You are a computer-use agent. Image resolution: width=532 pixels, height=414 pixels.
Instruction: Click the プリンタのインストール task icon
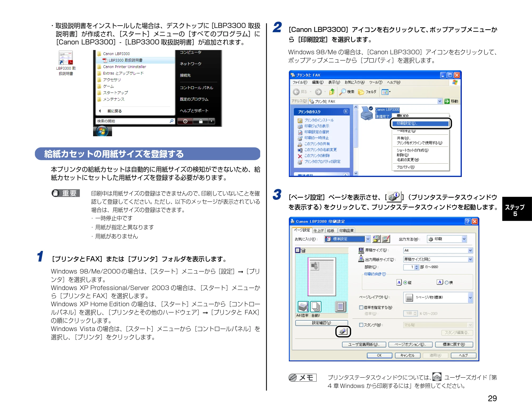300,121
